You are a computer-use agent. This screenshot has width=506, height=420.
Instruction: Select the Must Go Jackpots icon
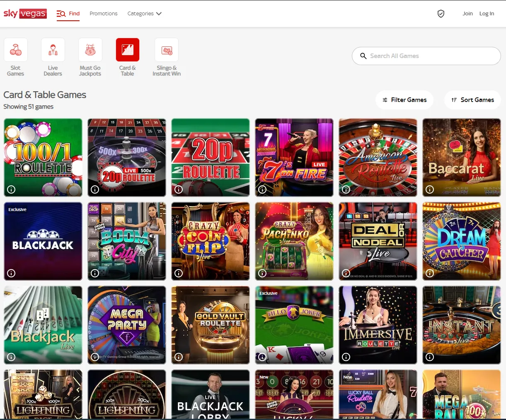[90, 50]
